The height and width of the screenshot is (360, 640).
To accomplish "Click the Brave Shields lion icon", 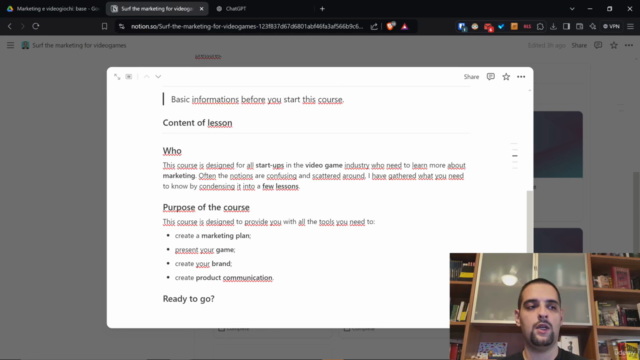I will pyautogui.click(x=391, y=26).
